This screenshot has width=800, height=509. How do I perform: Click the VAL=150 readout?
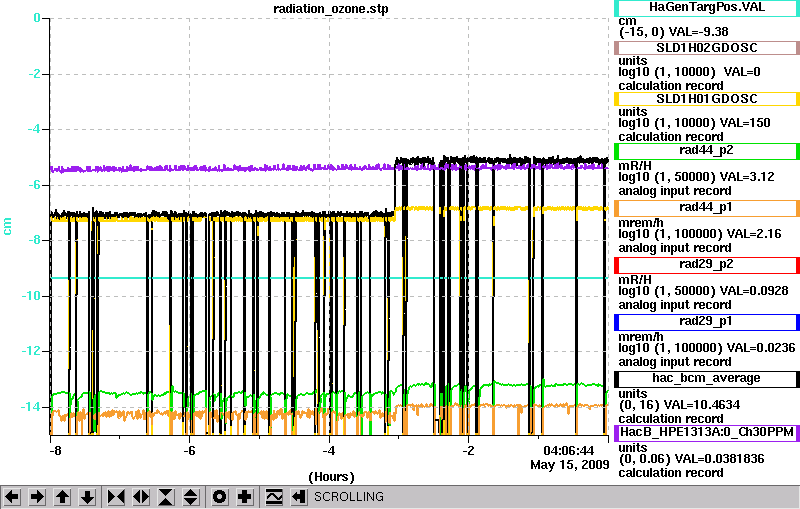coord(745,123)
